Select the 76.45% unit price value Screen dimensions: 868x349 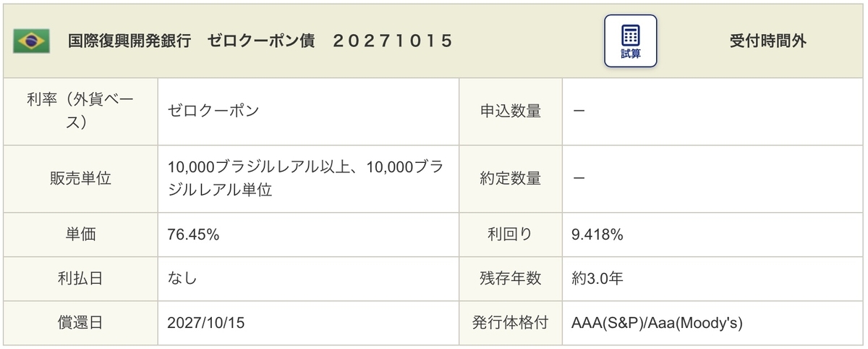coord(193,235)
